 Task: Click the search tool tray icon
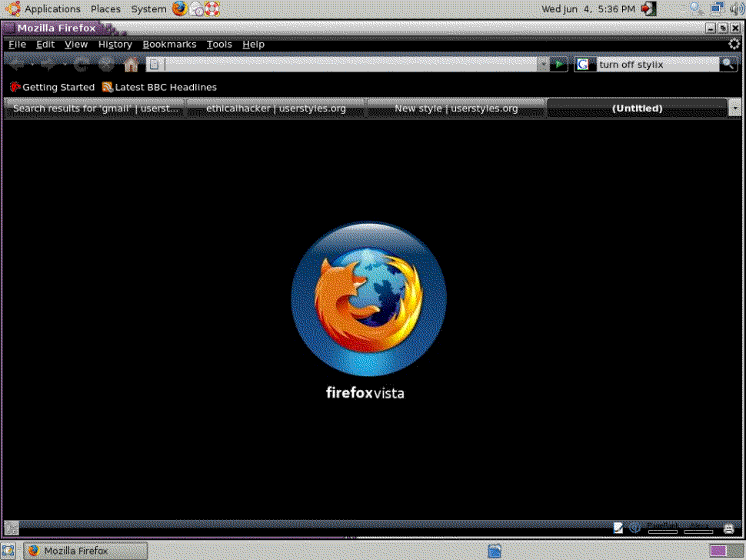pos(697,8)
